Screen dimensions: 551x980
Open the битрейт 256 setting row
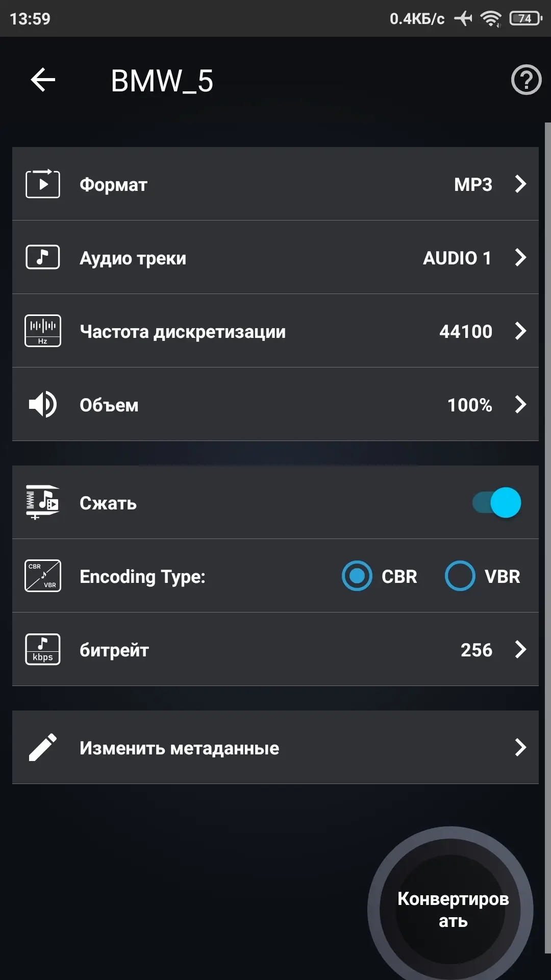[275, 649]
